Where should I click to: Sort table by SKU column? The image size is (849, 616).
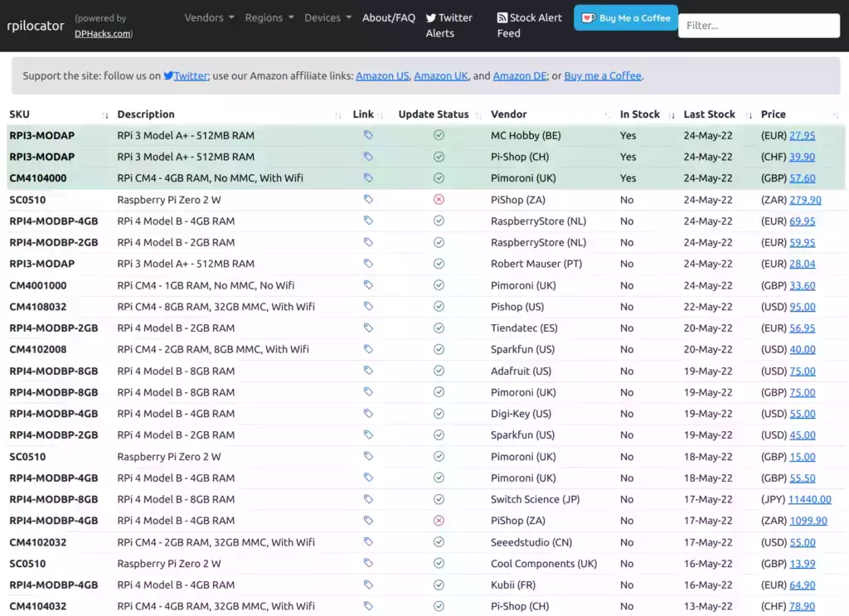click(x=59, y=114)
